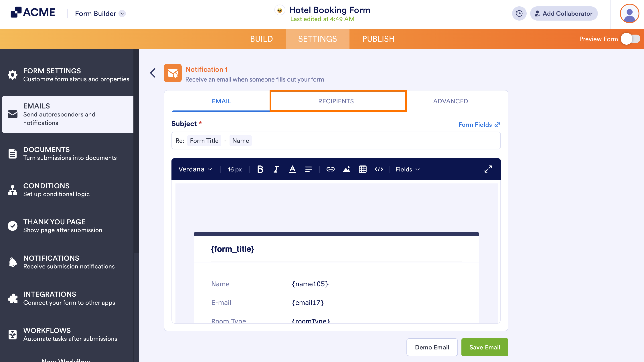Click the Form Title tag in subject
This screenshot has width=644, height=362.
pyautogui.click(x=204, y=141)
